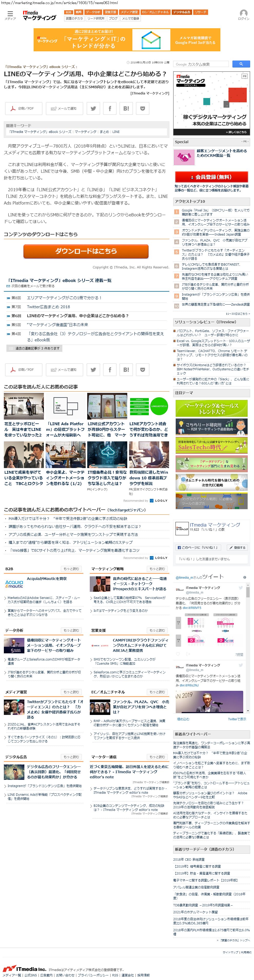Open the Twitterで表示 link
This screenshot has height=980, width=254.
(x=237, y=719)
